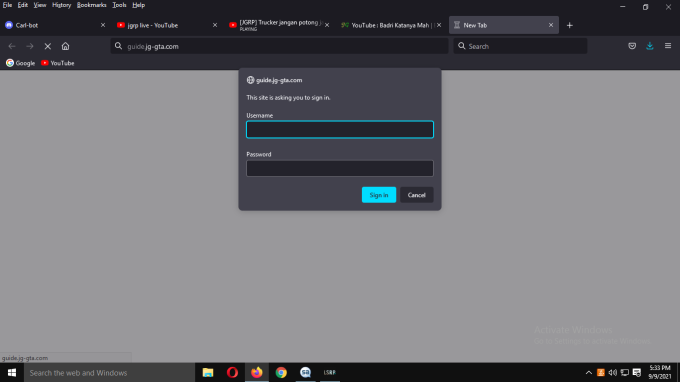Screen dimensions: 680x382
Task: Open the File menu
Action: click(7, 5)
